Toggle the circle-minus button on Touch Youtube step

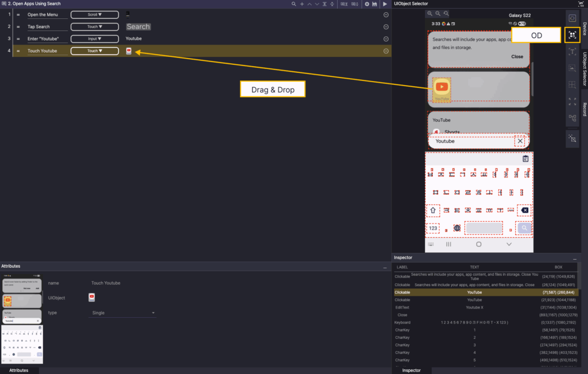(x=386, y=51)
